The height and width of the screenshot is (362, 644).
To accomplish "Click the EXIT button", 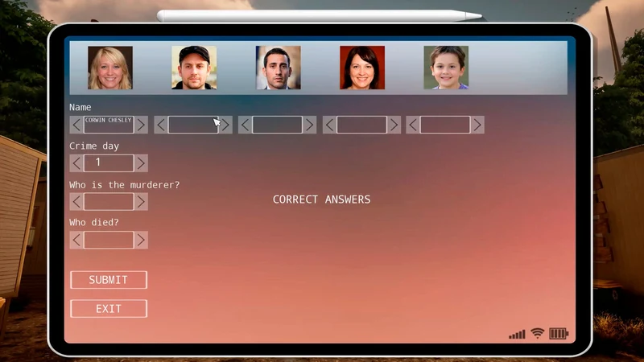I will pos(109,309).
